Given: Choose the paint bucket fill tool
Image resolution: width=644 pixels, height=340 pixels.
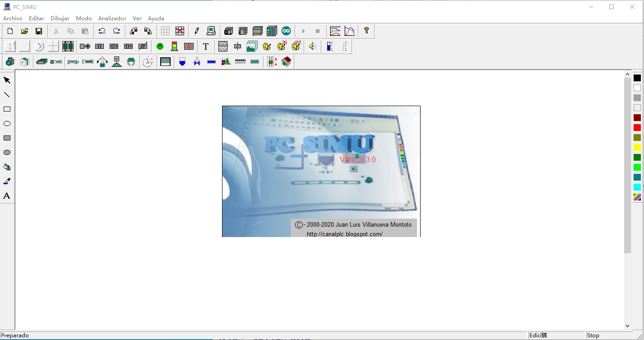Looking at the screenshot, I should (7, 167).
